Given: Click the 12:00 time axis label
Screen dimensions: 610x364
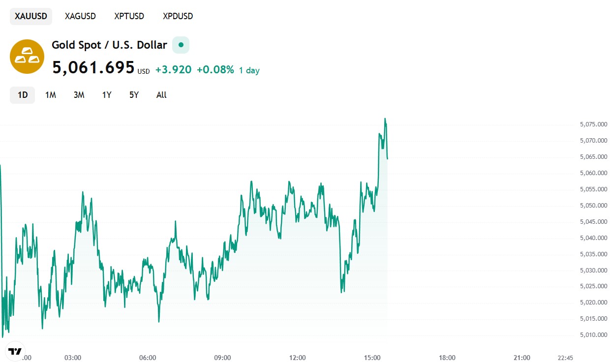Looking at the screenshot, I should [x=298, y=358].
